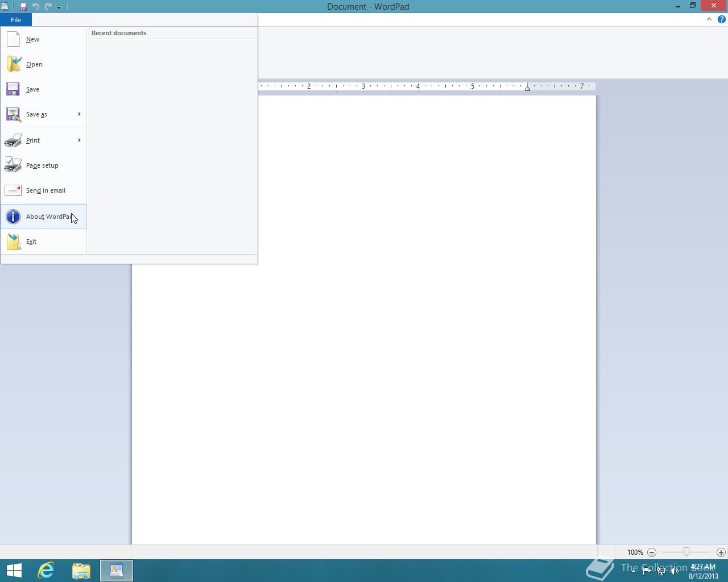
Task: Click the Save floppy-disk icon in File menu
Action: point(13,89)
